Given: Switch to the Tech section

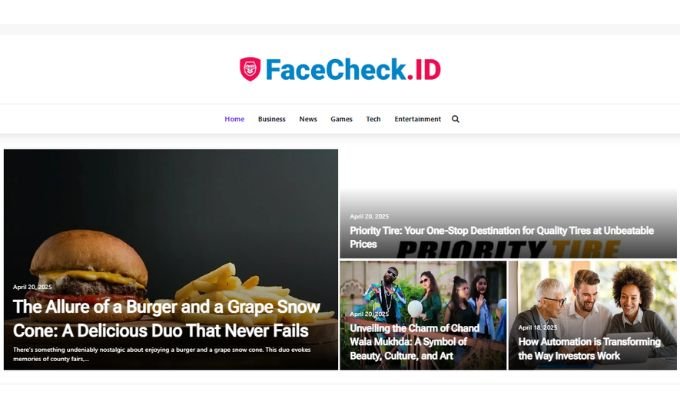Looking at the screenshot, I should [373, 119].
